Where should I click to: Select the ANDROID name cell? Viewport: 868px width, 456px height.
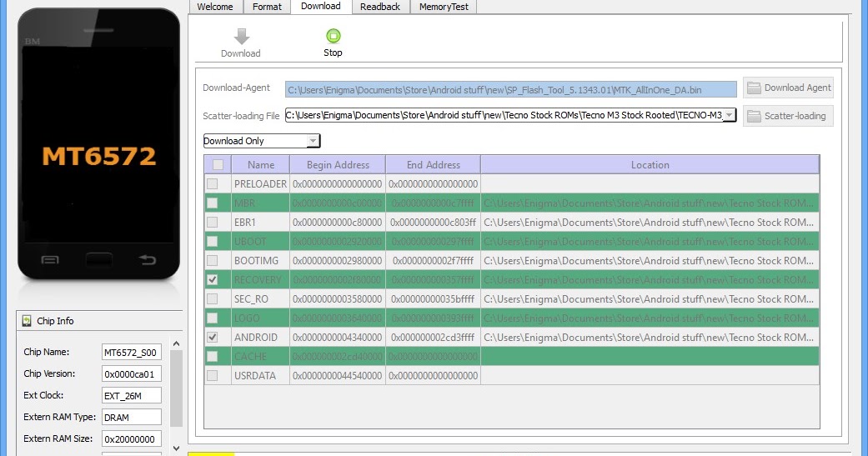(x=260, y=337)
